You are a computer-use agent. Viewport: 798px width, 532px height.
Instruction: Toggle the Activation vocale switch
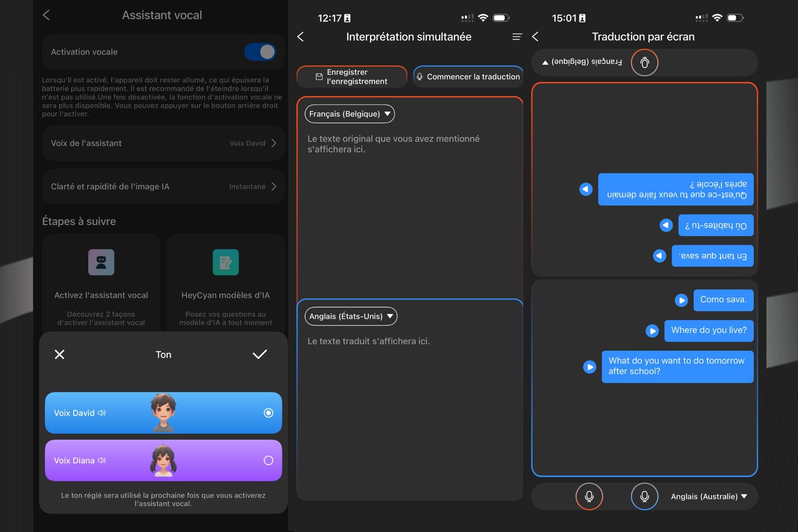coord(260,52)
